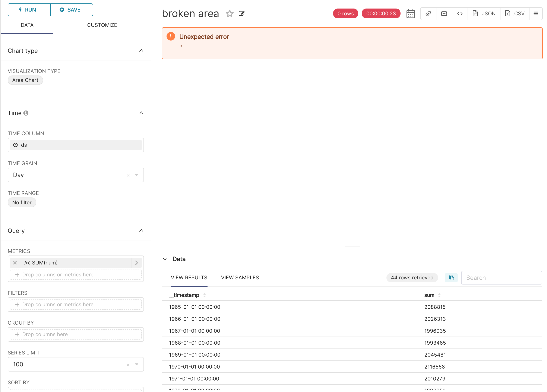Copy permalink via link icon
Viewport: 547px width, 392px height.
pyautogui.click(x=428, y=13)
